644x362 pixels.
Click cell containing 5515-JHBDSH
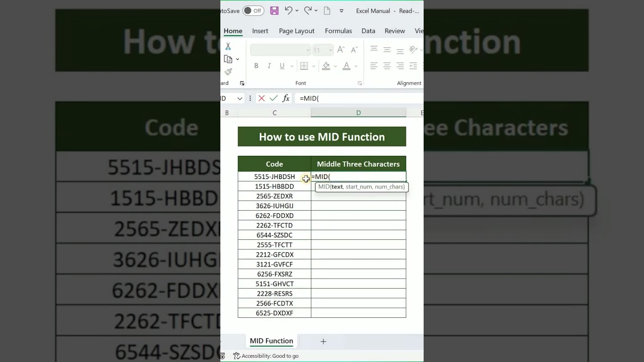click(274, 176)
